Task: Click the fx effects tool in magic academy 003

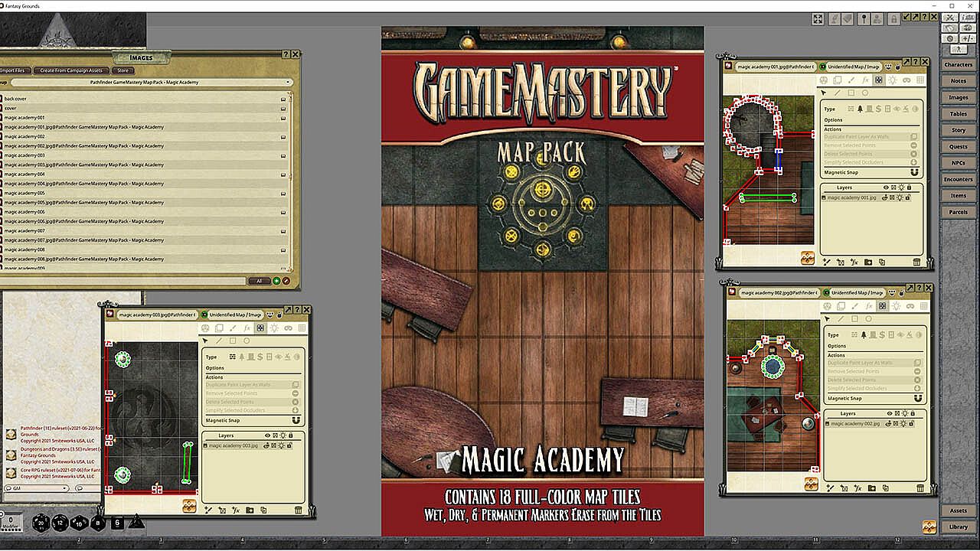Action: 247,328
